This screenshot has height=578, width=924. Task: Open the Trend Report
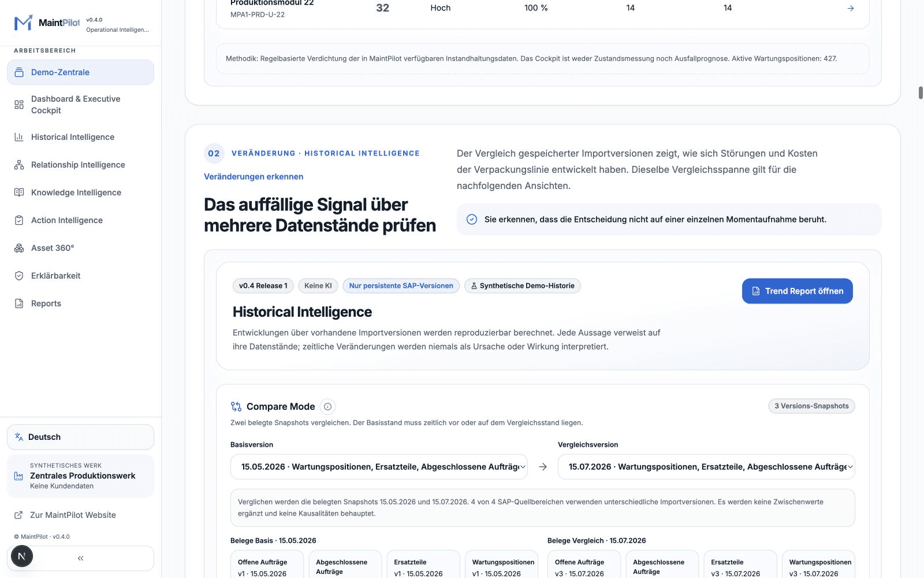(797, 291)
